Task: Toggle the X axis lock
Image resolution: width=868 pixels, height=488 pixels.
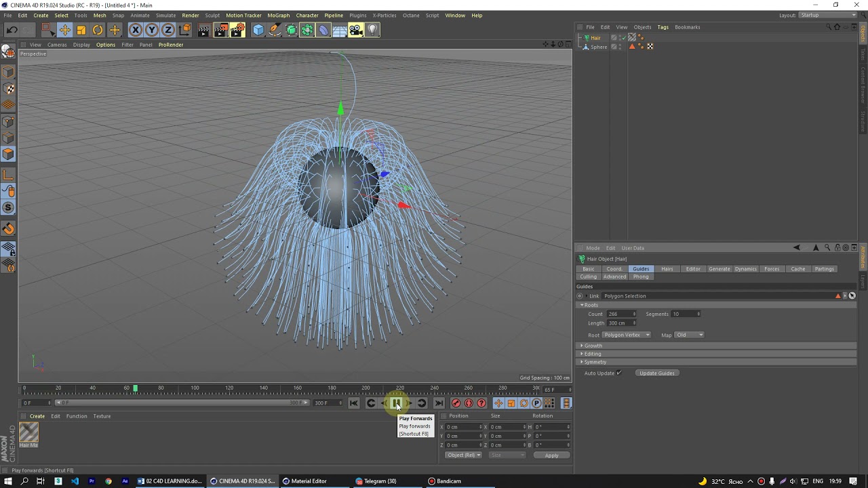Action: click(x=136, y=30)
